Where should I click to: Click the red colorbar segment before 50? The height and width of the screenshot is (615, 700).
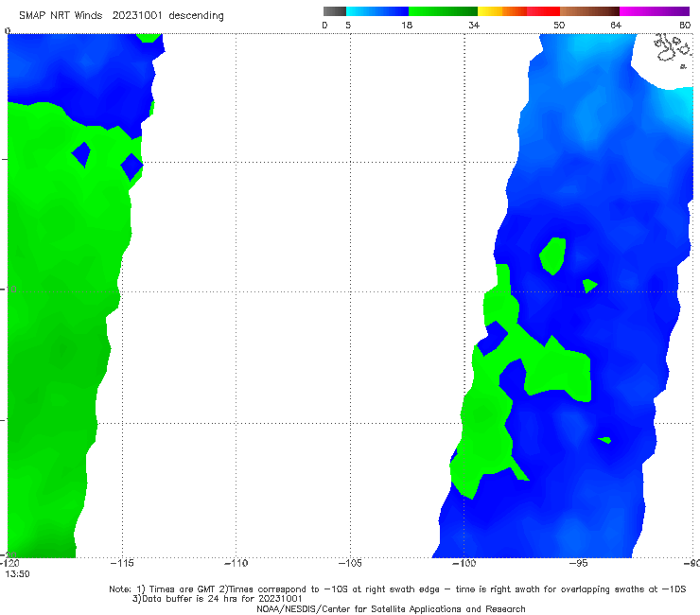[544, 11]
